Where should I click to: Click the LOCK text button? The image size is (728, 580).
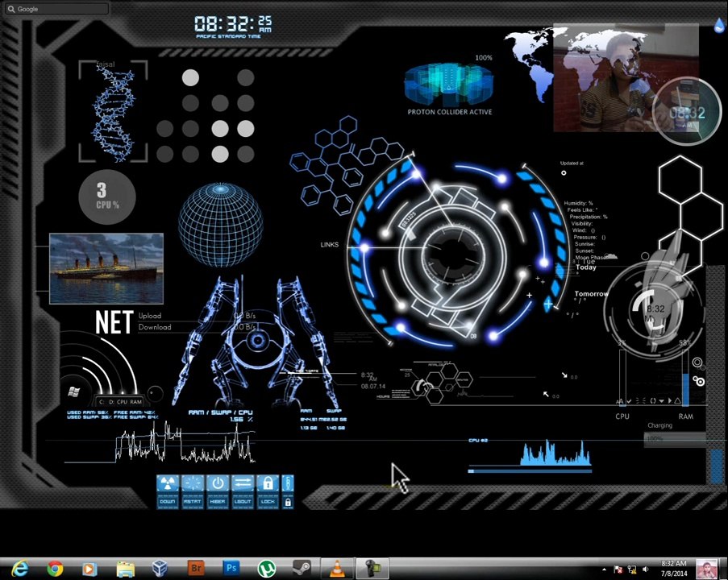click(268, 502)
